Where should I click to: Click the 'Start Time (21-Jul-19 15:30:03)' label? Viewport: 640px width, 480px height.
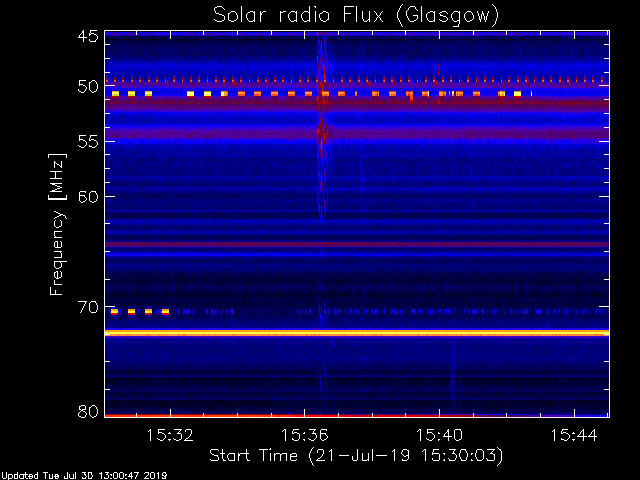click(x=356, y=455)
